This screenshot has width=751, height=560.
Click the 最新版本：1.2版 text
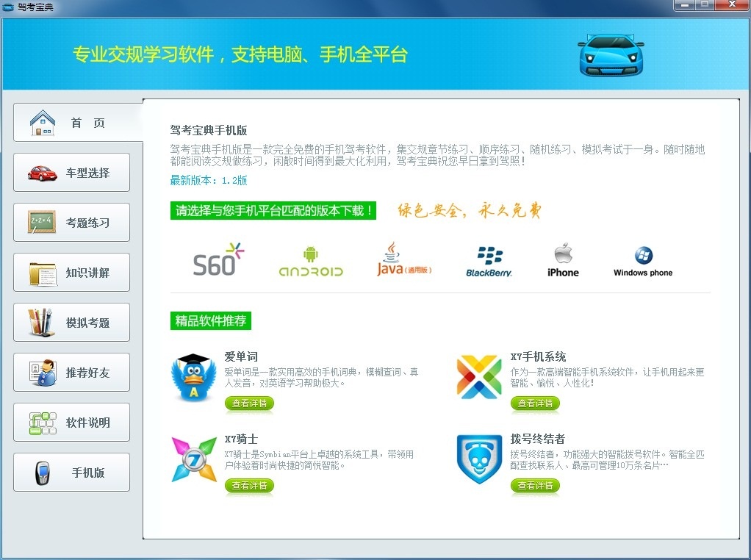(x=209, y=180)
